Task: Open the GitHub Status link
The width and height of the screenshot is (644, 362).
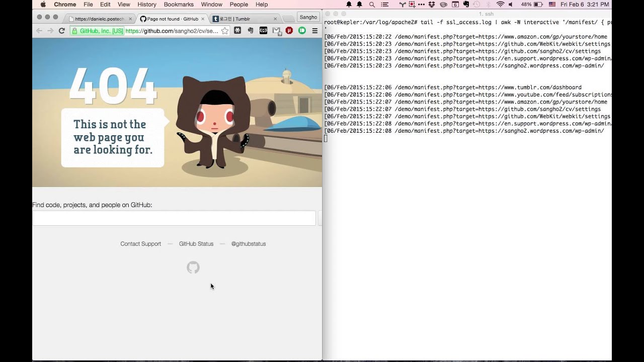Action: coord(196,244)
